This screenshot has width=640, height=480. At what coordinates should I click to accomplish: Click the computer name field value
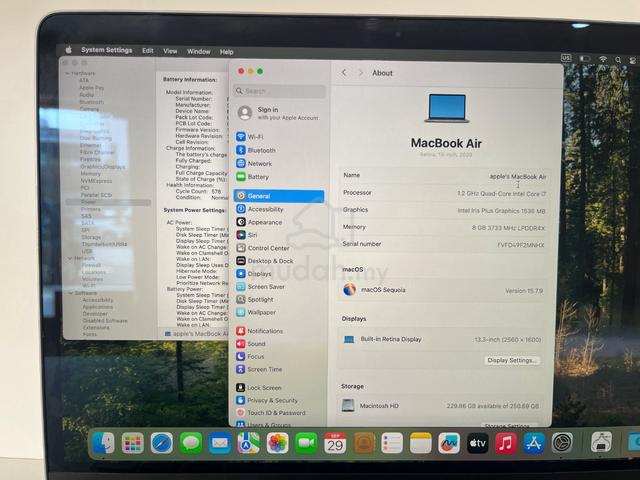(x=518, y=177)
